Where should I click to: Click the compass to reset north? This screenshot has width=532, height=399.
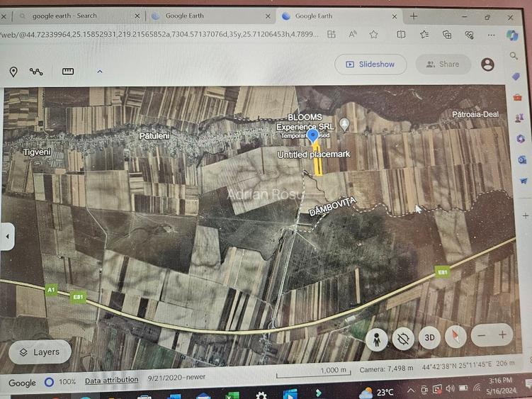[x=455, y=337]
